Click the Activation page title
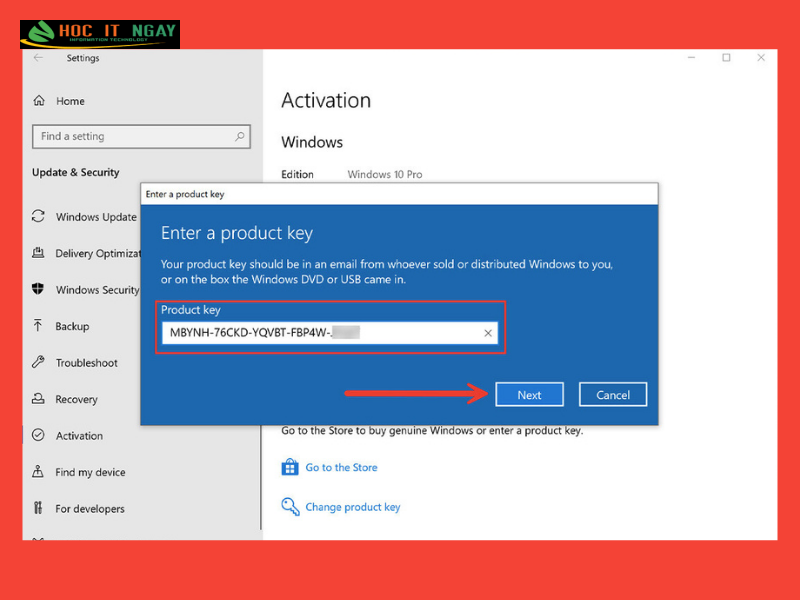The height and width of the screenshot is (600, 800). [x=326, y=100]
